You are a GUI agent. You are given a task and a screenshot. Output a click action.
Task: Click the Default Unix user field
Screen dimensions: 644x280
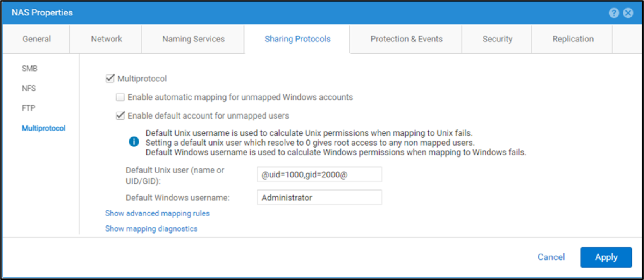pyautogui.click(x=319, y=174)
